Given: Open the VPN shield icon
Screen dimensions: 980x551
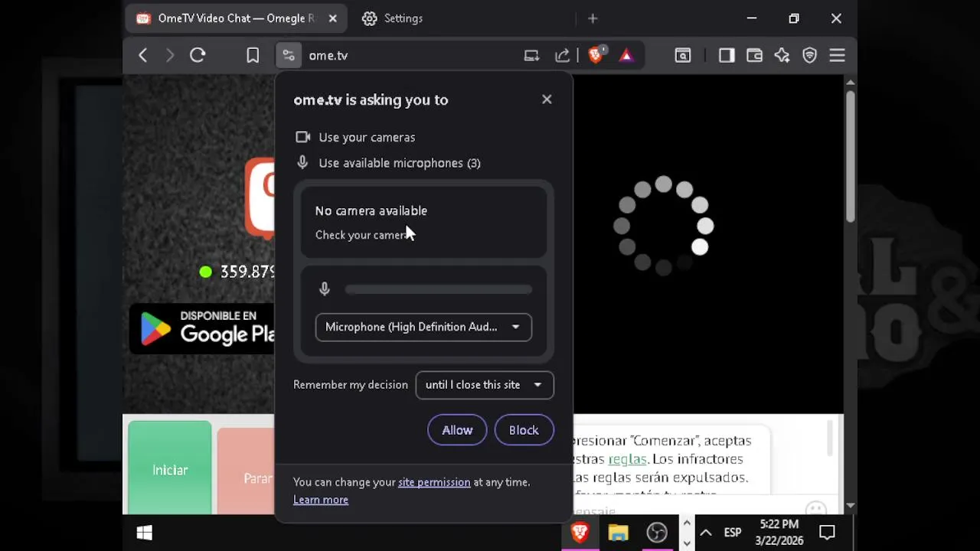Looking at the screenshot, I should (x=809, y=55).
